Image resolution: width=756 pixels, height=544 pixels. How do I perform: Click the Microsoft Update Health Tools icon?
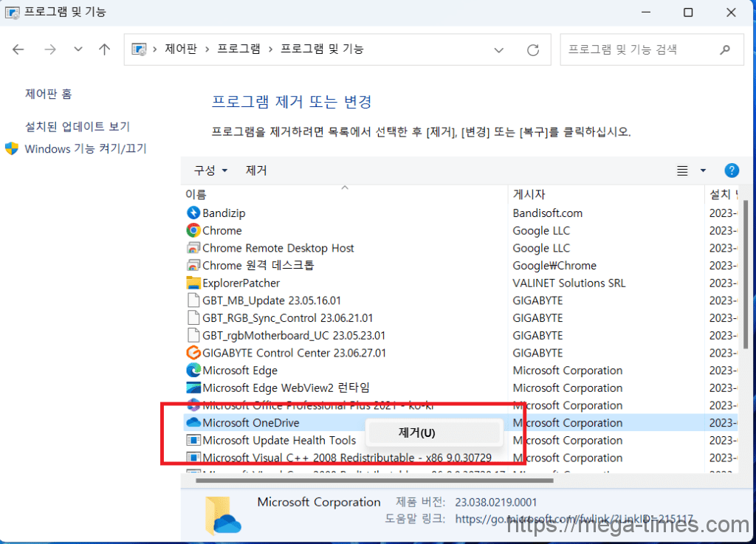(193, 440)
